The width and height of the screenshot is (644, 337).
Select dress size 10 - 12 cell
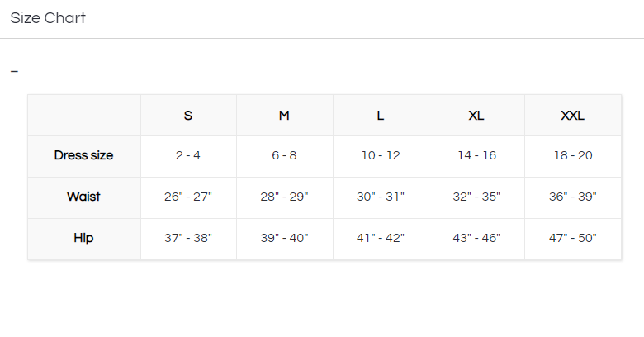pyautogui.click(x=381, y=155)
